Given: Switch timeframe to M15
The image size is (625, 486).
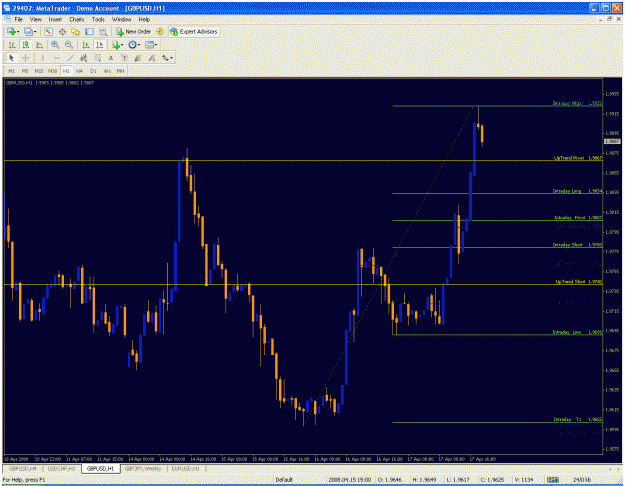Looking at the screenshot, I should [x=39, y=71].
